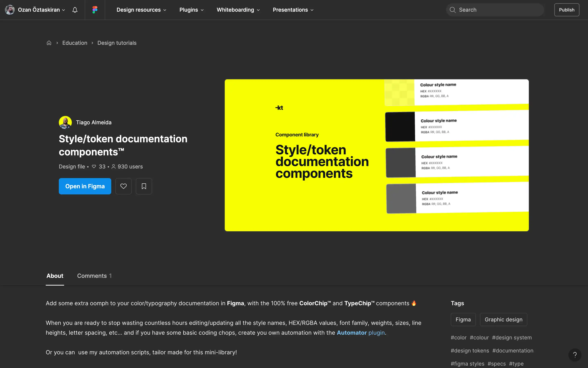Open the Design tutorials breadcrumb link
588x368 pixels.
(x=117, y=43)
